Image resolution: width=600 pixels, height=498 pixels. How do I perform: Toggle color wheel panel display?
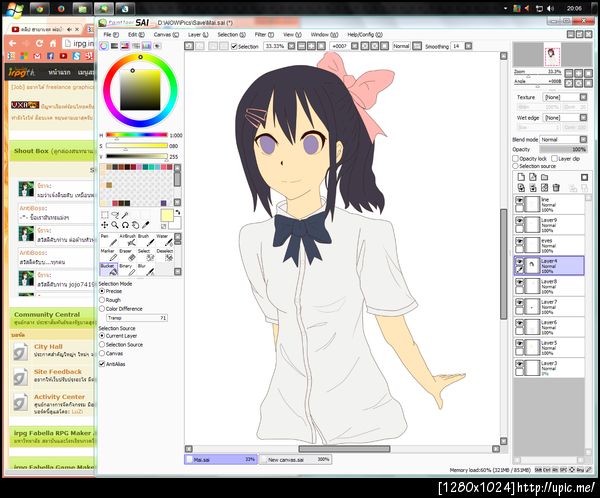coord(104,46)
